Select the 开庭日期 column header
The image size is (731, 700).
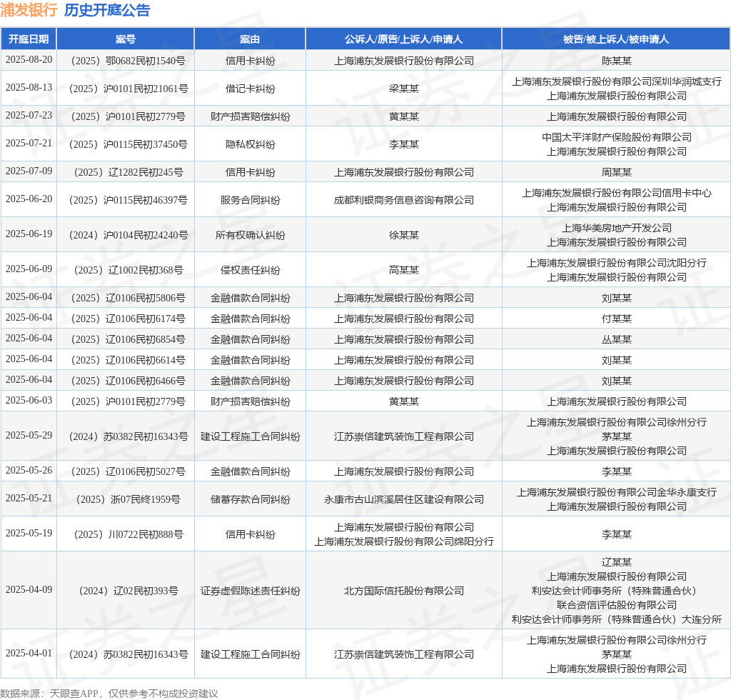click(x=29, y=39)
